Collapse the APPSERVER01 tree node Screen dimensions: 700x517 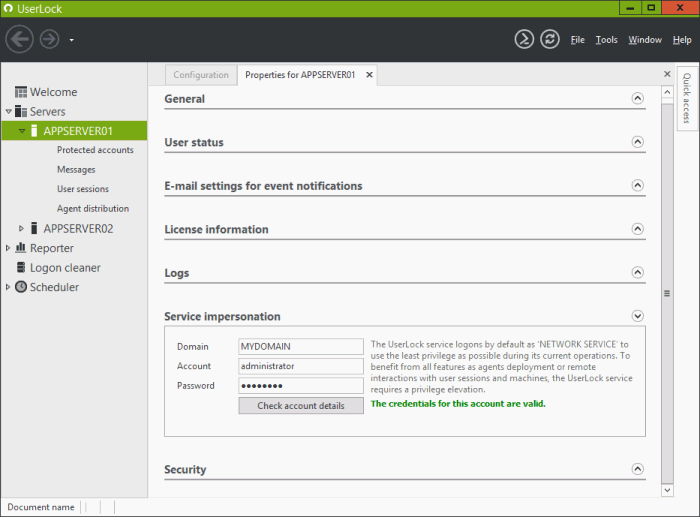click(22, 131)
